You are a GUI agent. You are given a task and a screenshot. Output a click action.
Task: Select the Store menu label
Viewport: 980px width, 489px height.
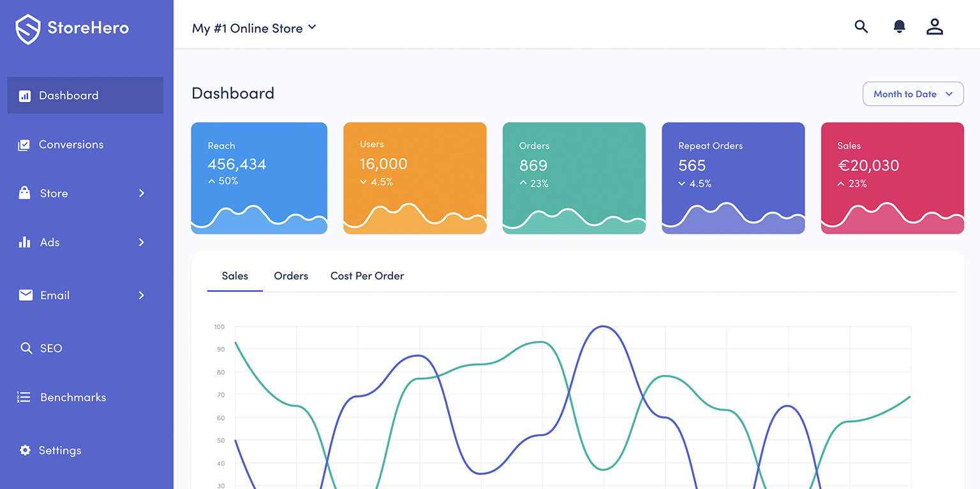coord(54,193)
